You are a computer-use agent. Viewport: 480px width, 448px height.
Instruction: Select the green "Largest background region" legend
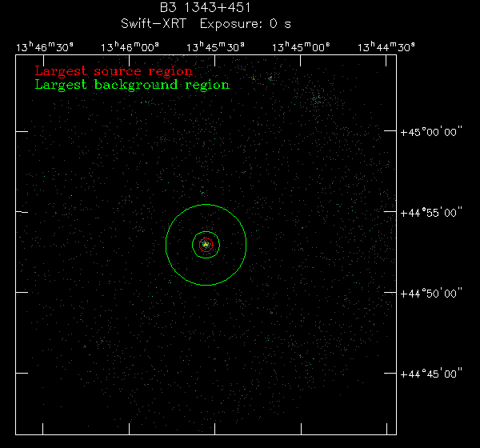[132, 85]
